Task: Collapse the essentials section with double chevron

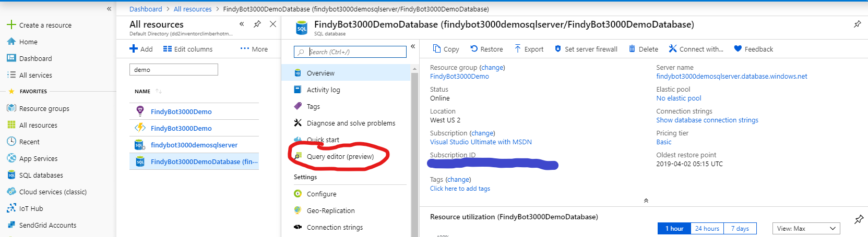Action: (x=646, y=201)
